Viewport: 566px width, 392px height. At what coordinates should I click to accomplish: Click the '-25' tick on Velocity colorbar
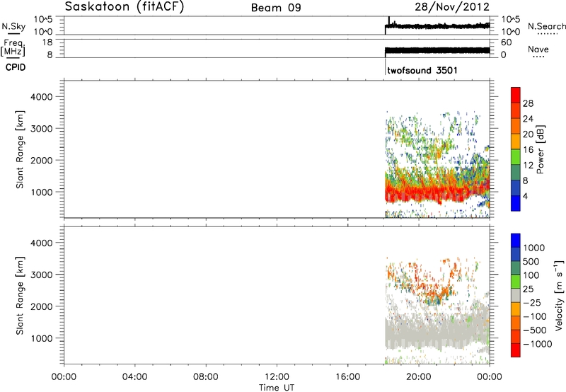533,303
